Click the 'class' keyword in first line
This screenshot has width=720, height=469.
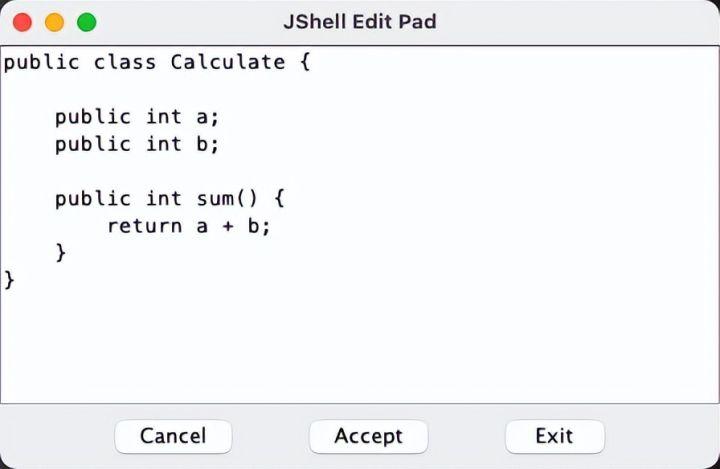tap(124, 62)
